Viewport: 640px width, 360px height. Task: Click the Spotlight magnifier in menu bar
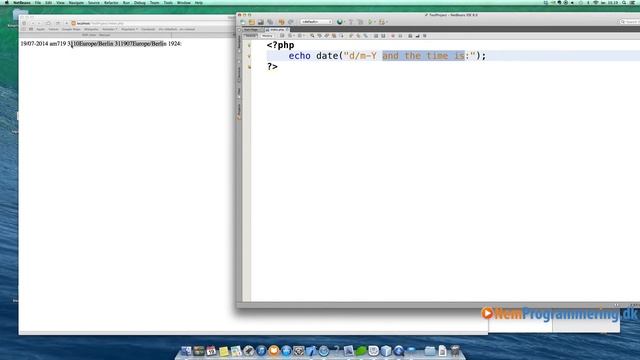[624, 2]
